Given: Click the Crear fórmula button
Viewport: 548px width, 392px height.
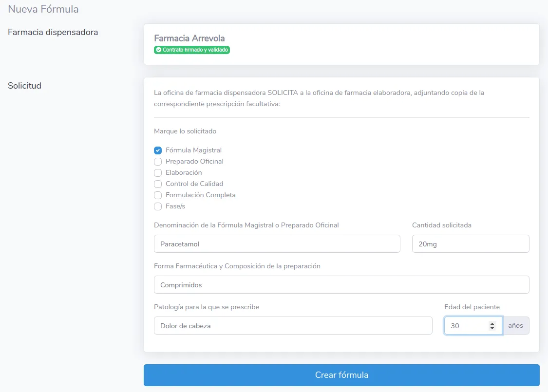Looking at the screenshot, I should point(341,375).
